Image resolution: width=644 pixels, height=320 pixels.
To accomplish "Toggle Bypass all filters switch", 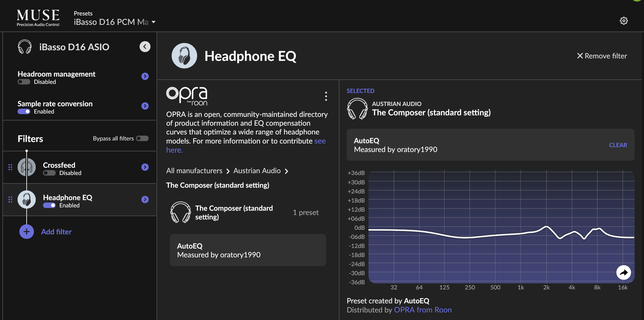I will [142, 138].
